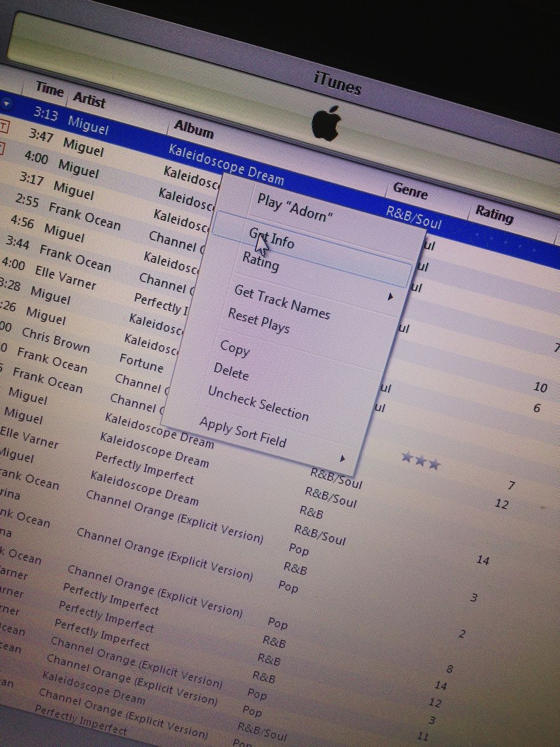
Task: Choose Play "Adorn" from the context menu
Action: (x=294, y=208)
